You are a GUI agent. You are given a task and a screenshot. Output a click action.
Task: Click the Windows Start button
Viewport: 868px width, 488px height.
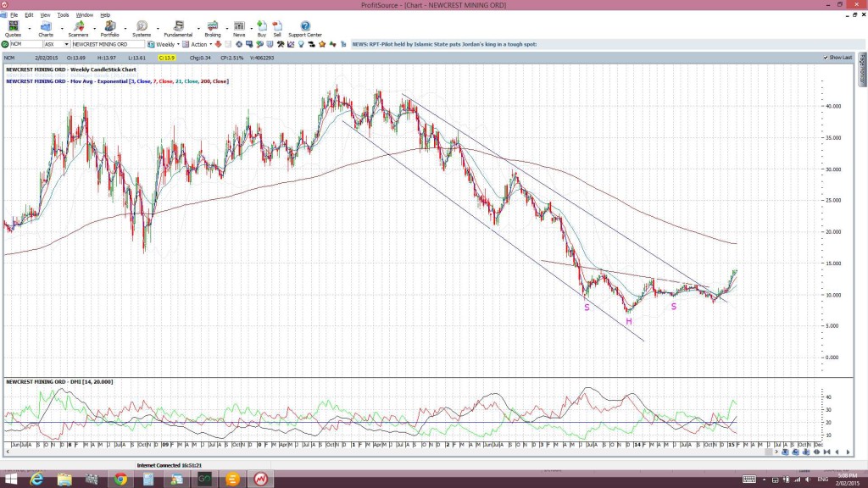coord(10,480)
